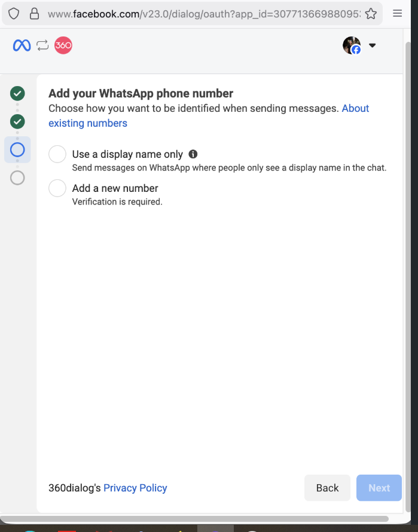This screenshot has width=418, height=532.
Task: Open 360dialog's Privacy Policy link
Action: (135, 488)
